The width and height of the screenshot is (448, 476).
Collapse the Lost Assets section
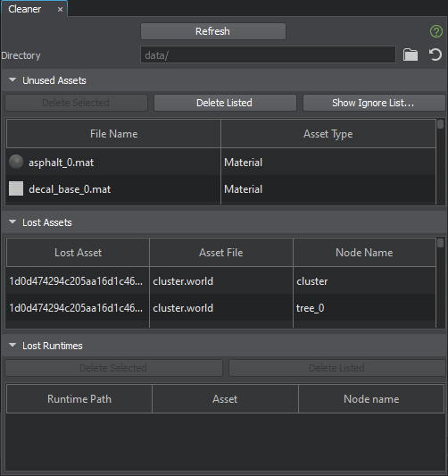[12, 221]
